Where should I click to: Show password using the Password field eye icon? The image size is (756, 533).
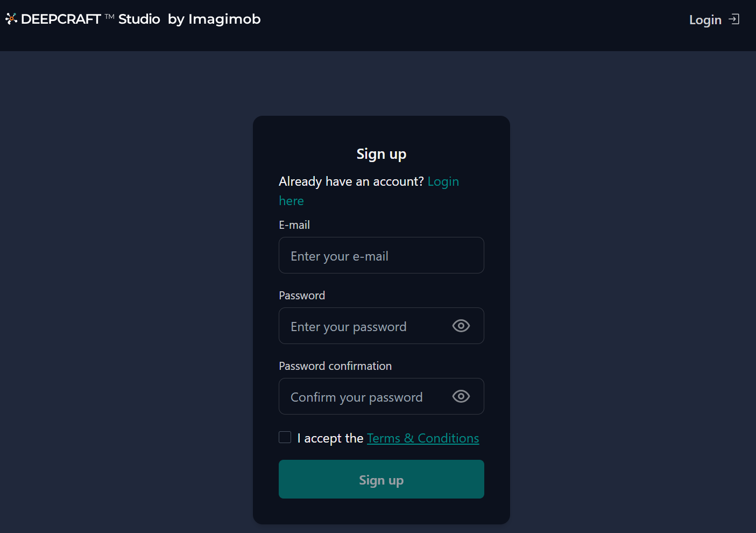pyautogui.click(x=461, y=326)
